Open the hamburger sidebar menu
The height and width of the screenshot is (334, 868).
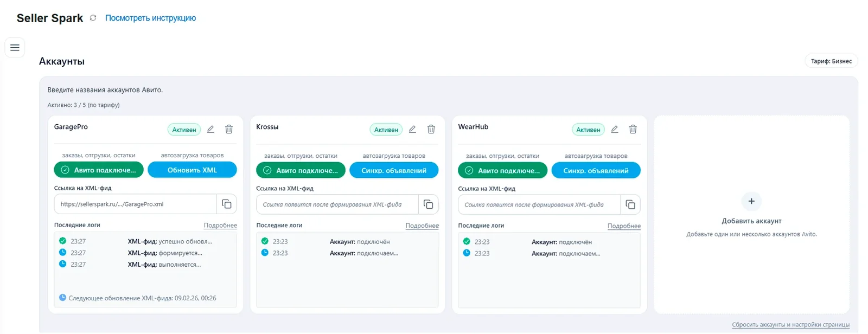click(x=15, y=48)
